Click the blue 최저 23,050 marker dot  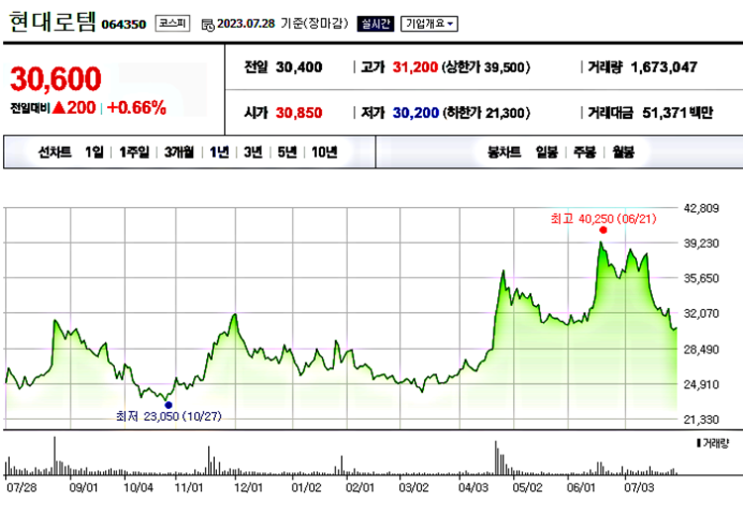(x=168, y=405)
